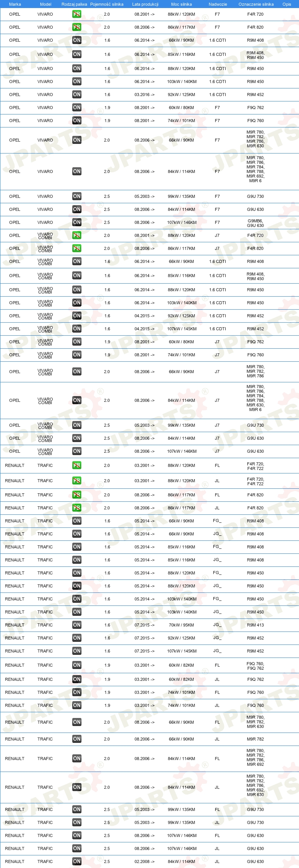The height and width of the screenshot is (868, 299).
Task: Select 05.2003 -> date in Vivaro Combi J7 row
Action: (x=145, y=425)
